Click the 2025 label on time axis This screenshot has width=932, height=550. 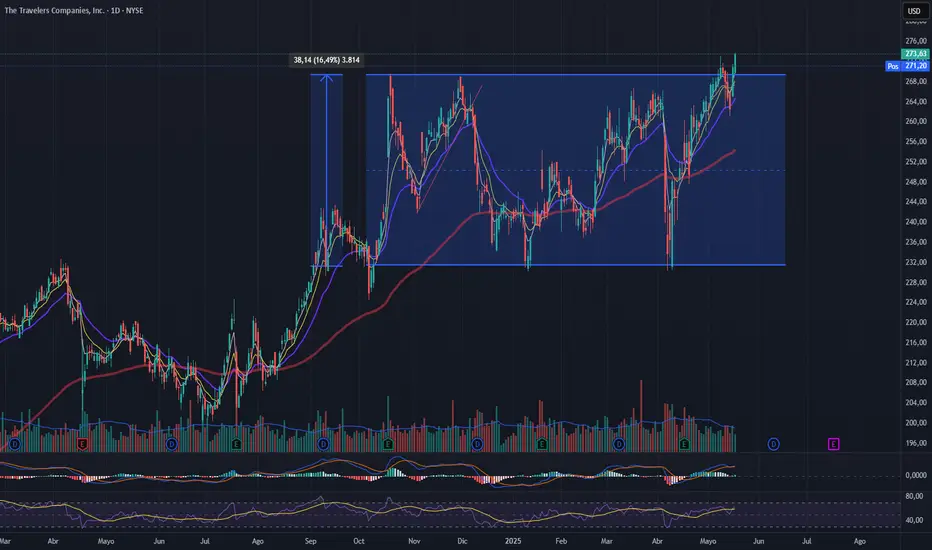pyautogui.click(x=513, y=541)
